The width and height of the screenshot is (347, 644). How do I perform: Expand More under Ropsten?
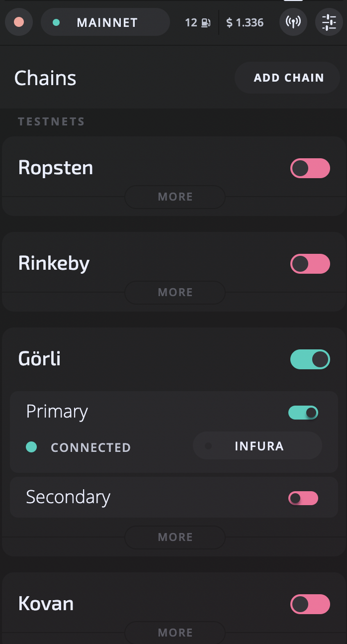point(175,197)
